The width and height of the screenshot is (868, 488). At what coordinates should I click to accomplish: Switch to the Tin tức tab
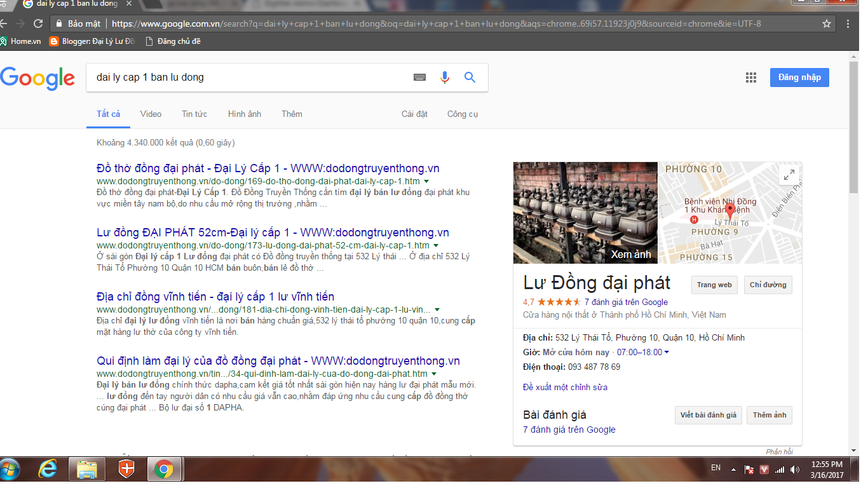click(194, 114)
